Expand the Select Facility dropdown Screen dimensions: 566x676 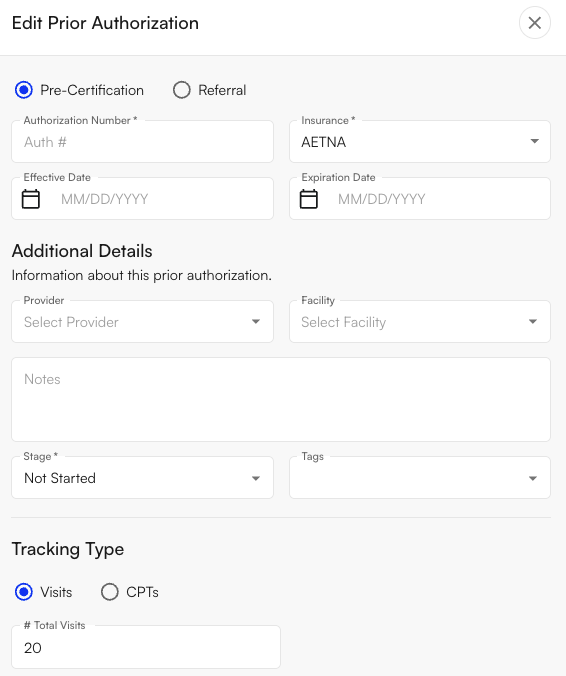(x=420, y=322)
